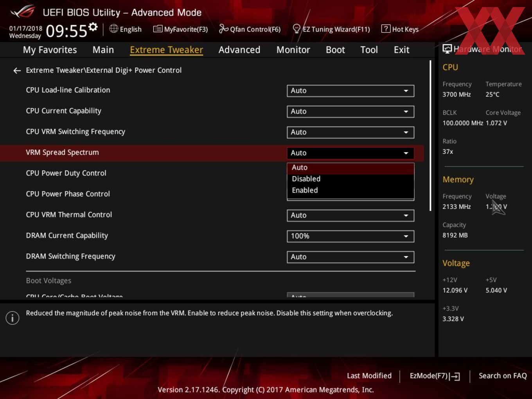Screen dimensions: 532x399
Task: Choose Enabled in VRM Spread Spectrum list
Action: coord(350,190)
